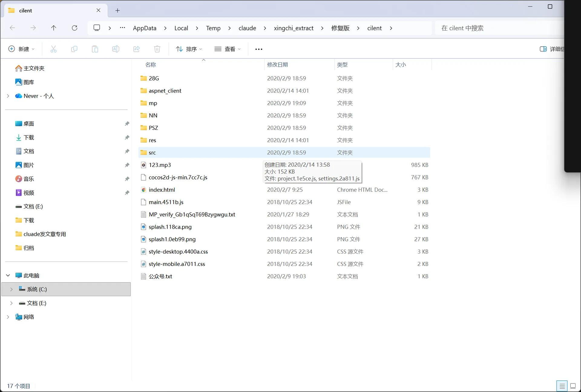This screenshot has width=581, height=392.
Task: Expand the 系统 (C:) drive node
Action: 11,289
